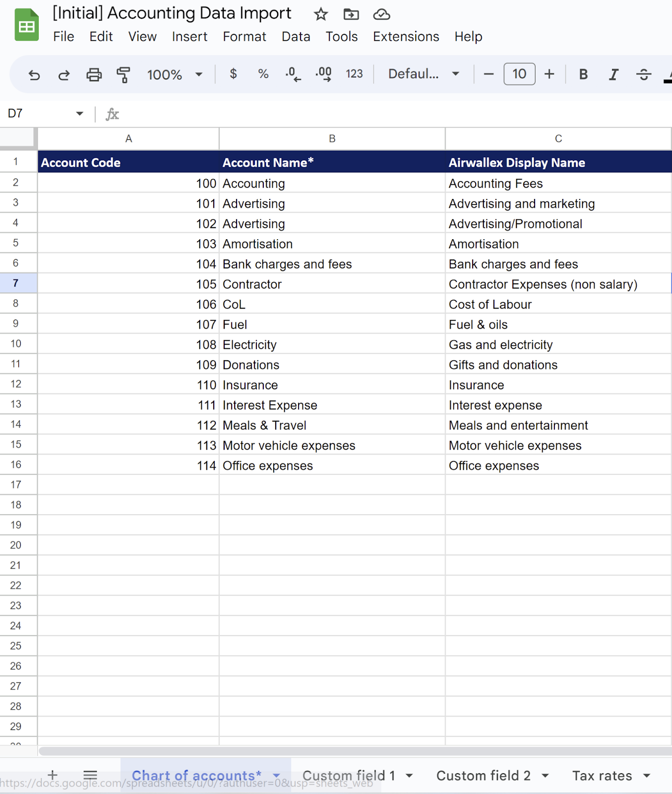Select cell Advertising/Promotional

(x=558, y=224)
